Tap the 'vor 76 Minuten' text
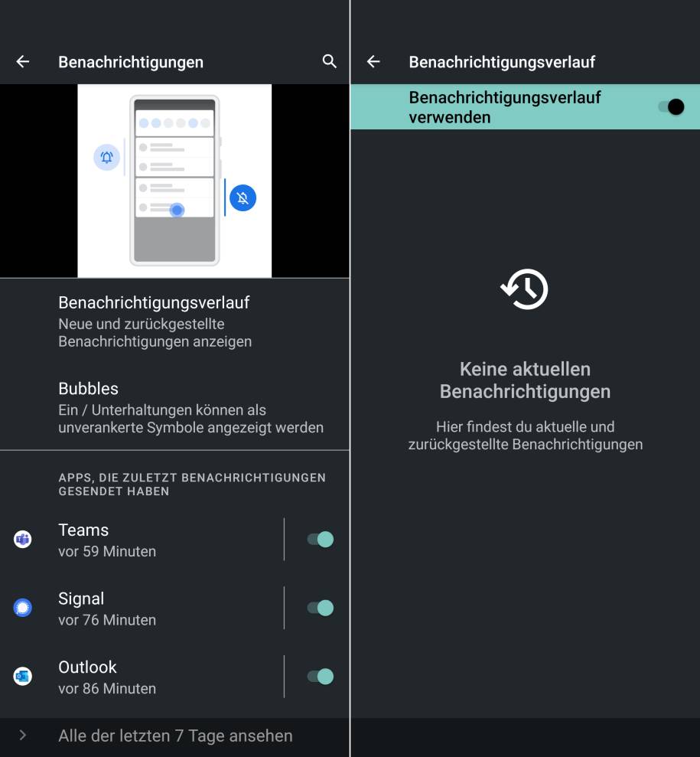 click(x=107, y=620)
